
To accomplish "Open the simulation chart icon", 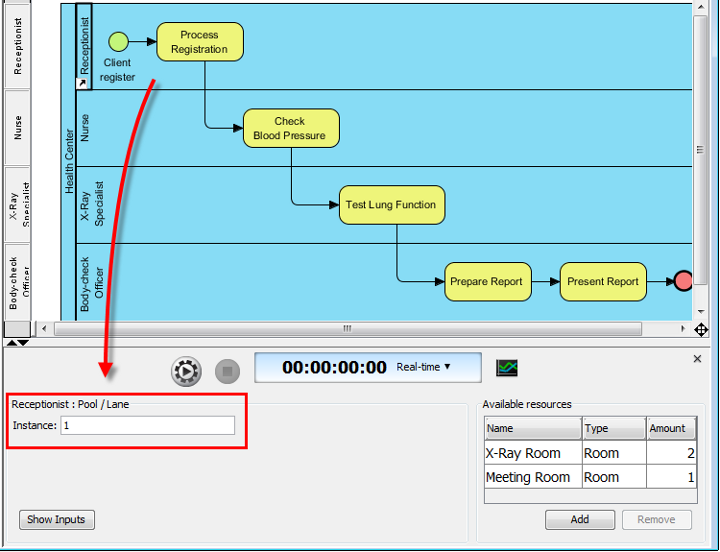I will click(507, 368).
